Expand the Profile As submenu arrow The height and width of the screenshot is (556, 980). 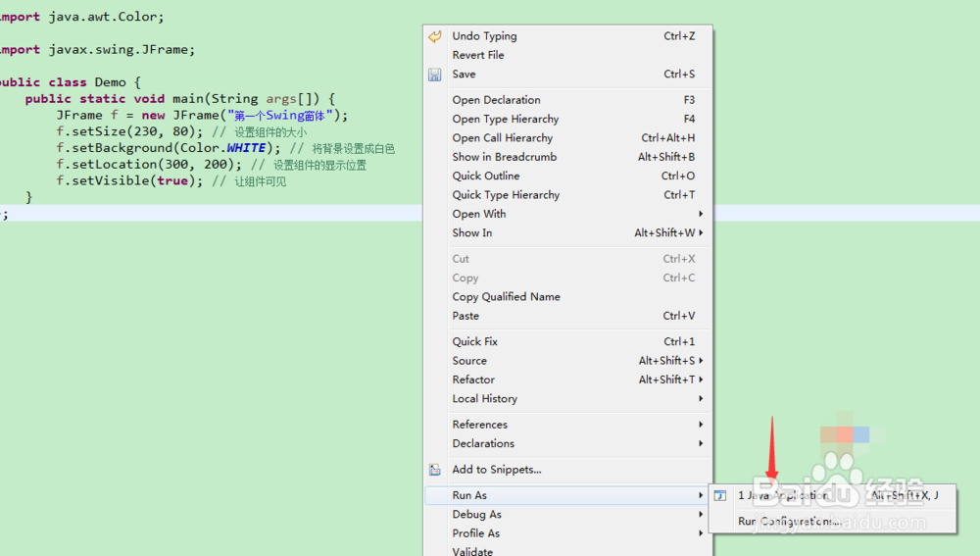click(701, 533)
